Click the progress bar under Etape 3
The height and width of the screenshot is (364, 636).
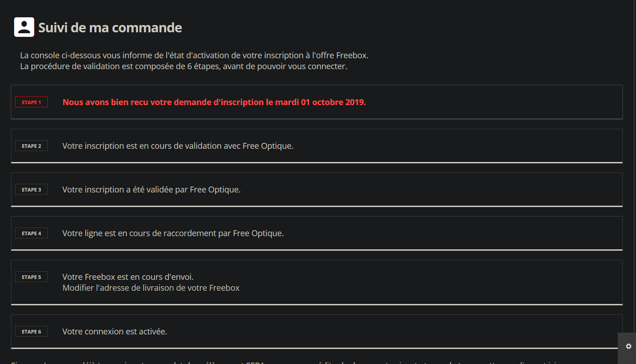click(316, 206)
